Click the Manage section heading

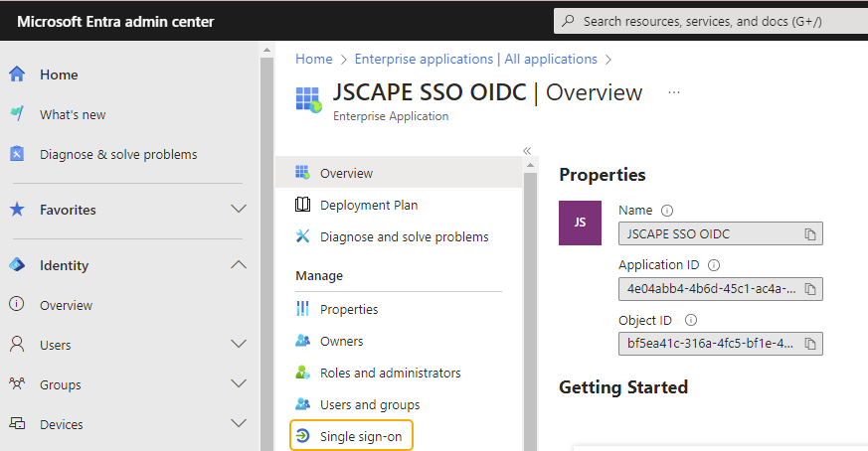(319, 275)
